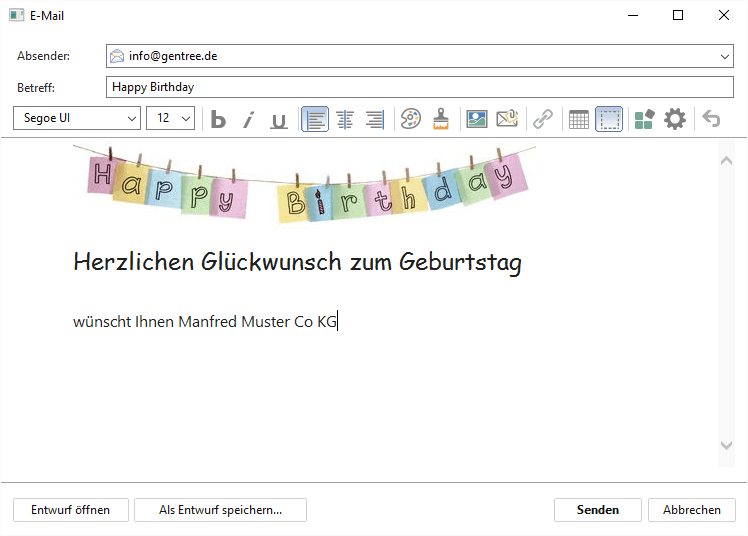The image size is (748, 536).
Task: Open the settings gear in the toolbar
Action: 675,120
